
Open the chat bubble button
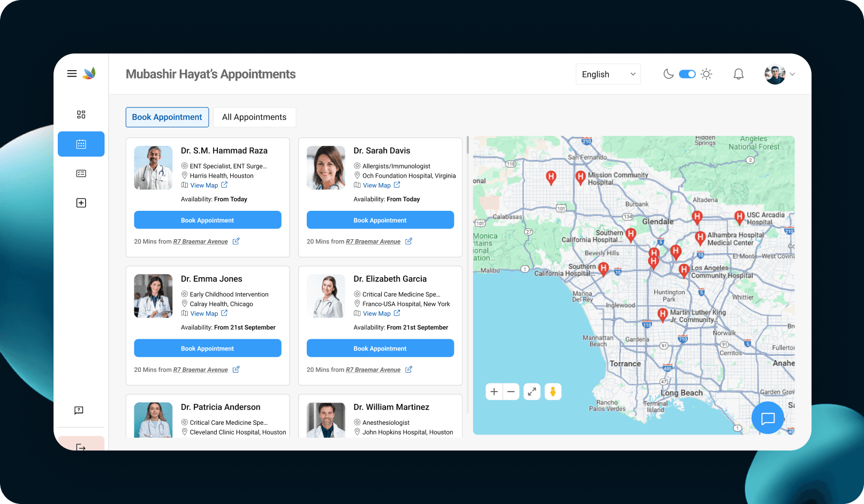coord(768,418)
